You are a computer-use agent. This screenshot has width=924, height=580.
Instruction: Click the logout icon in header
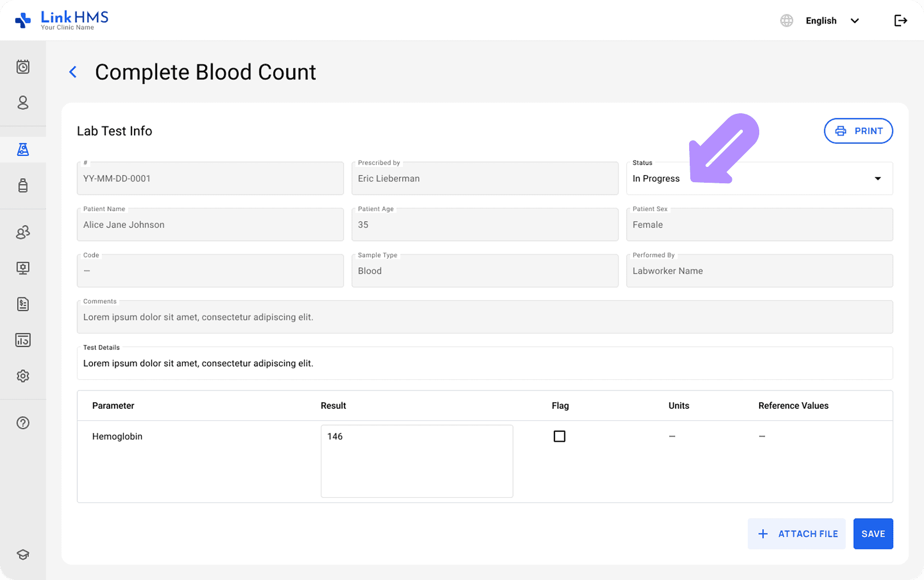(900, 21)
